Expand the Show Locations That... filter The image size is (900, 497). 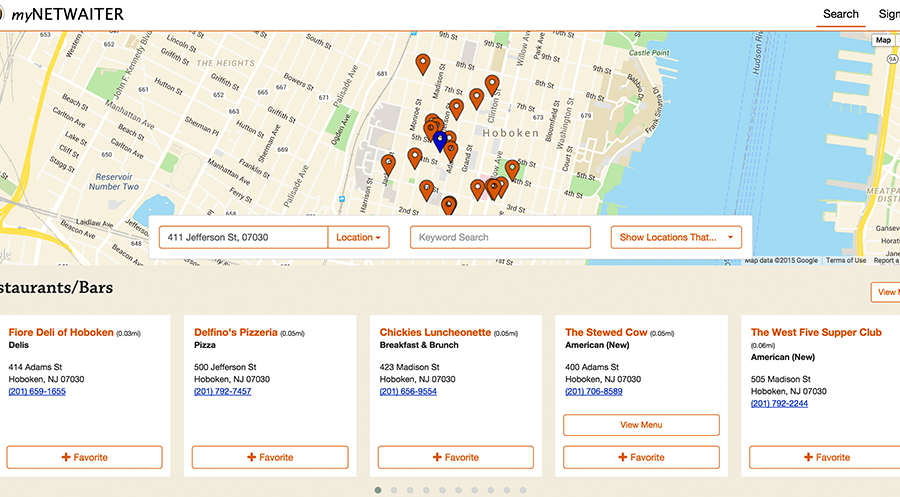(x=676, y=238)
